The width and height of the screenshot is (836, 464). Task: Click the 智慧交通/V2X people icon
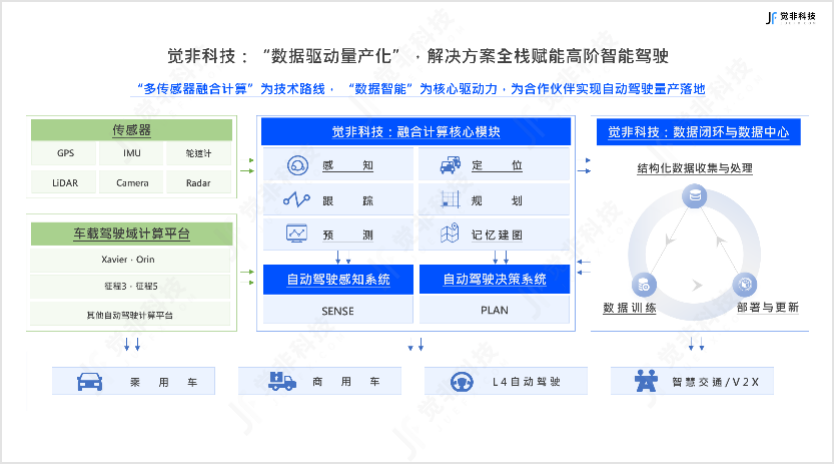pyautogui.click(x=646, y=381)
